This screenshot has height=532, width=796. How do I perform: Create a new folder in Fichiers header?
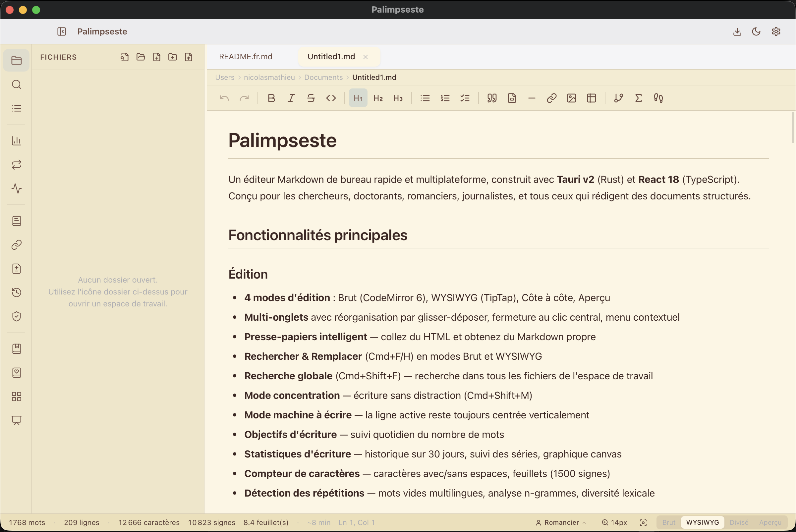[x=172, y=57]
